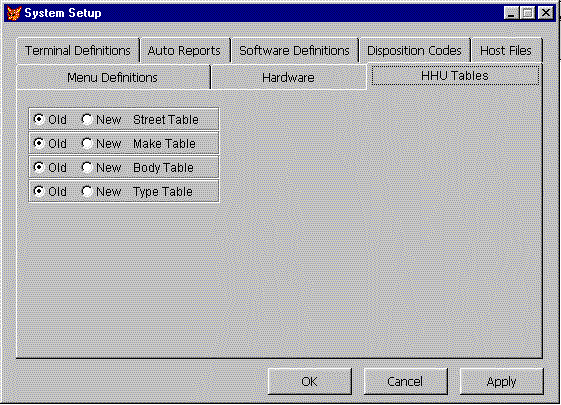The width and height of the screenshot is (561, 405).
Task: Select Old for Make Table
Action: coord(39,143)
